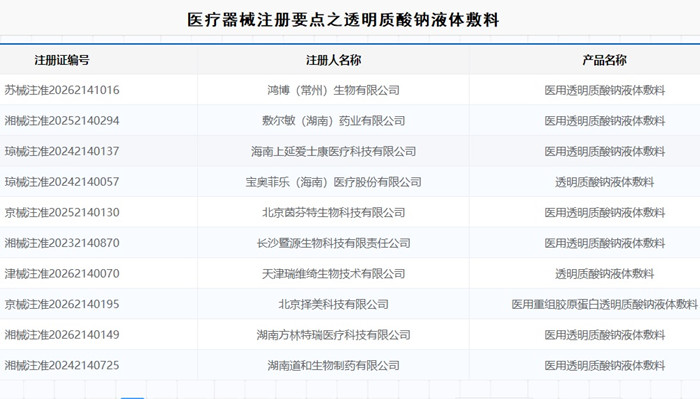Image resolution: width=700 pixels, height=399 pixels.
Task: Click product name in 敷尔敏（湖南）药业 row
Action: 604,121
